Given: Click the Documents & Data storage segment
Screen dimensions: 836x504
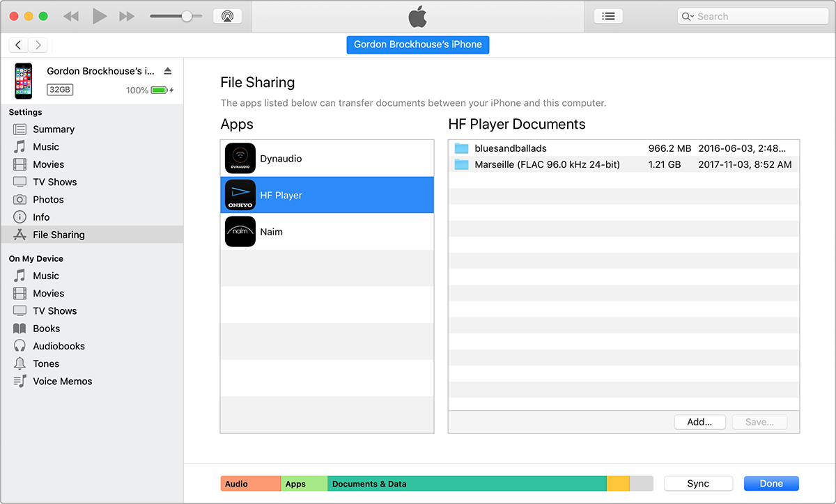Looking at the screenshot, I should coord(467,484).
